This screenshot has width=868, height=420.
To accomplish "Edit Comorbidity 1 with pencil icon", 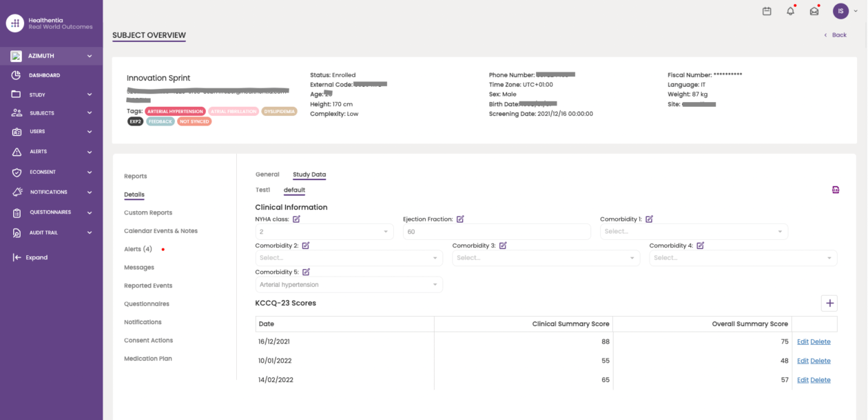I will point(649,219).
